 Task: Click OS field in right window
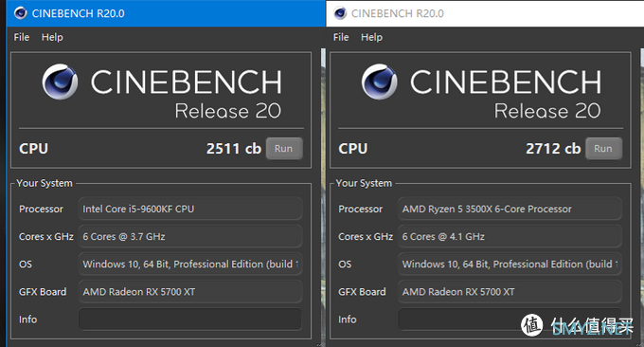(510, 264)
